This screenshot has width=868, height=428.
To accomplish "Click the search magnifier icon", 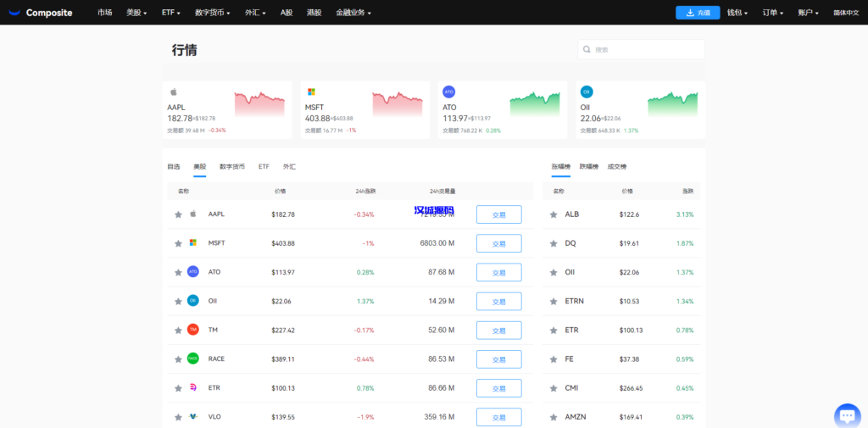I will point(587,49).
